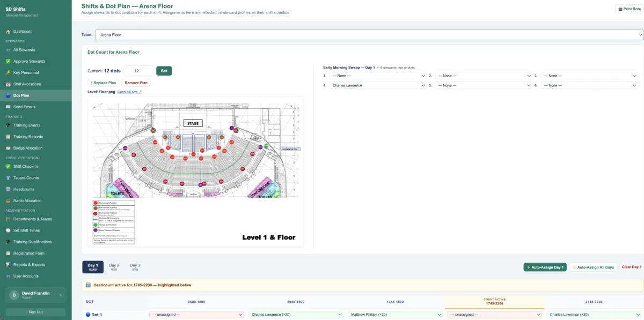
Task: Click the Departments & Teams icon
Action: [x=8, y=219]
